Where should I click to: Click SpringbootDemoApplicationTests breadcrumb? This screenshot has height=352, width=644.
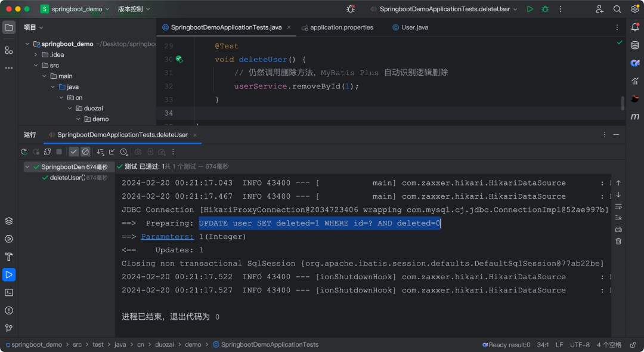pos(266,345)
